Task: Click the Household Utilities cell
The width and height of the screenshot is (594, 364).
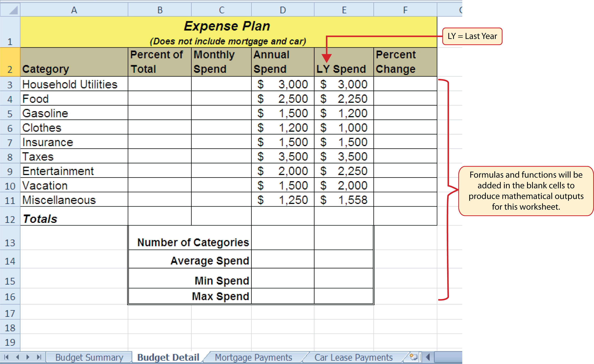Action: pos(72,84)
